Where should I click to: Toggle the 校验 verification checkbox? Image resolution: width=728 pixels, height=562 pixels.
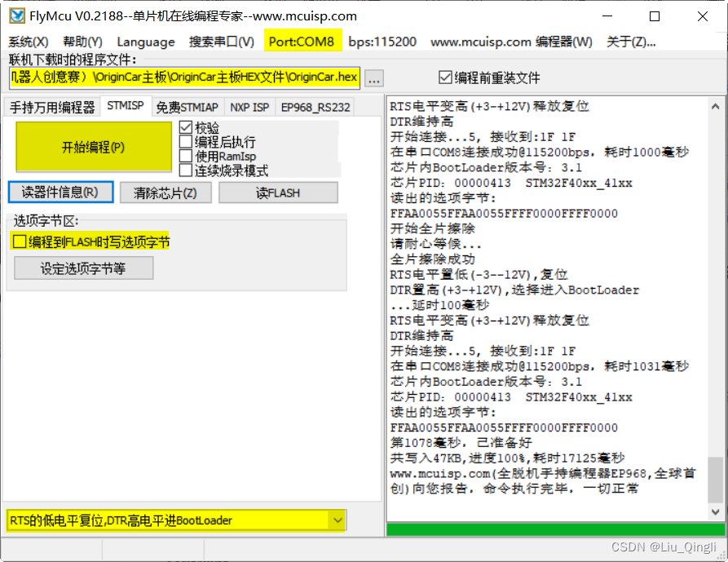(187, 126)
